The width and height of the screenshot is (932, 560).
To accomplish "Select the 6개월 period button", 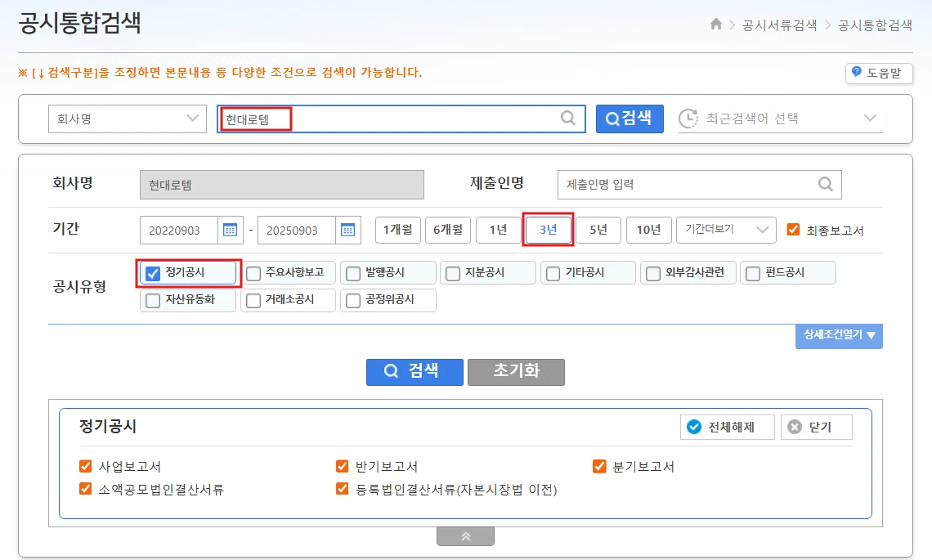I will (448, 230).
